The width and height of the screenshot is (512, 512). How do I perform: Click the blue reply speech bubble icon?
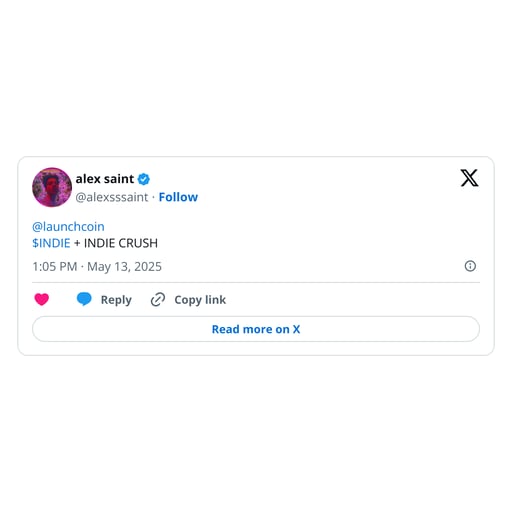pyautogui.click(x=84, y=299)
